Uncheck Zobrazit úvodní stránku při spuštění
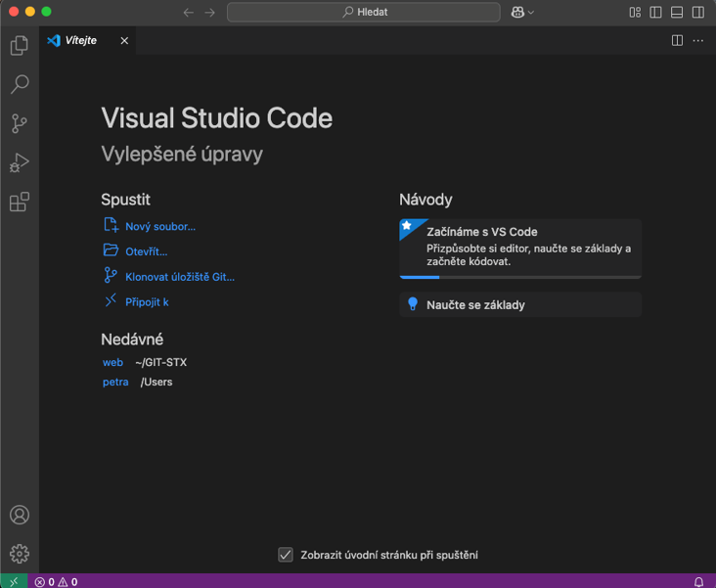Viewport: 716px width, 588px height. point(286,555)
